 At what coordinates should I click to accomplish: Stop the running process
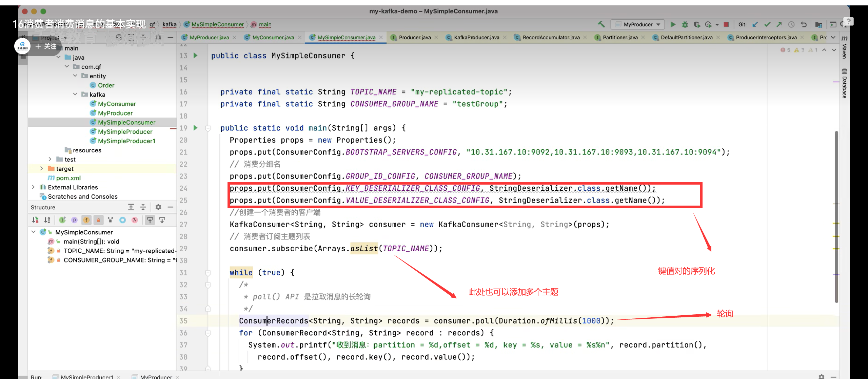click(x=726, y=24)
